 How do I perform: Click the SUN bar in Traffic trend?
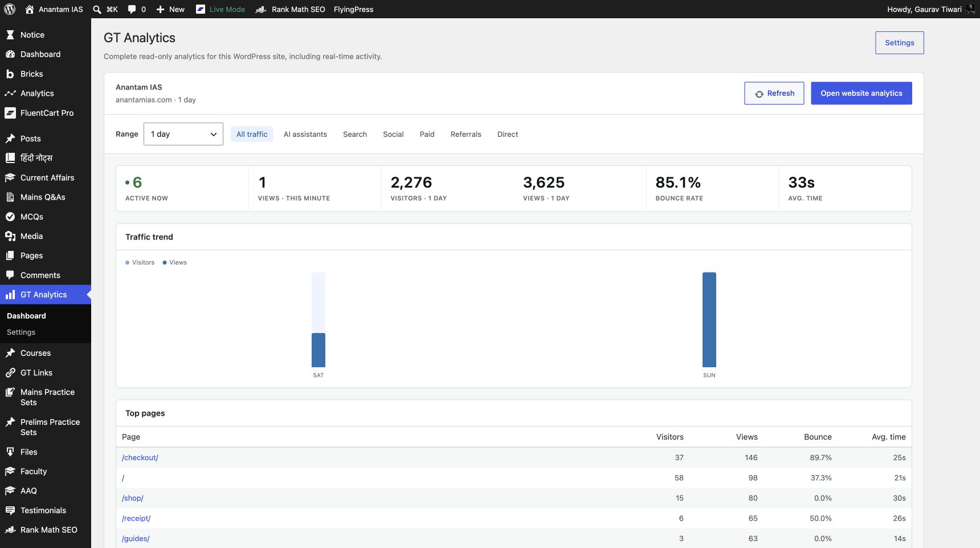tap(709, 320)
